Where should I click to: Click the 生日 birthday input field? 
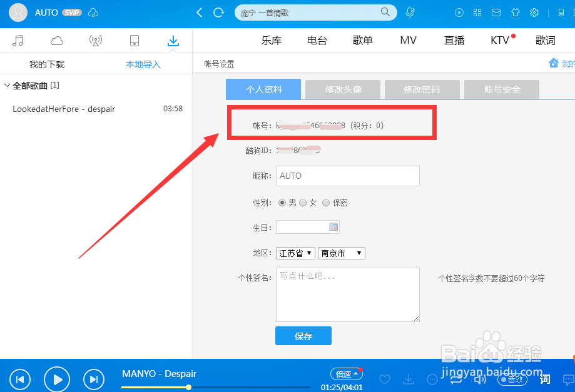[308, 227]
